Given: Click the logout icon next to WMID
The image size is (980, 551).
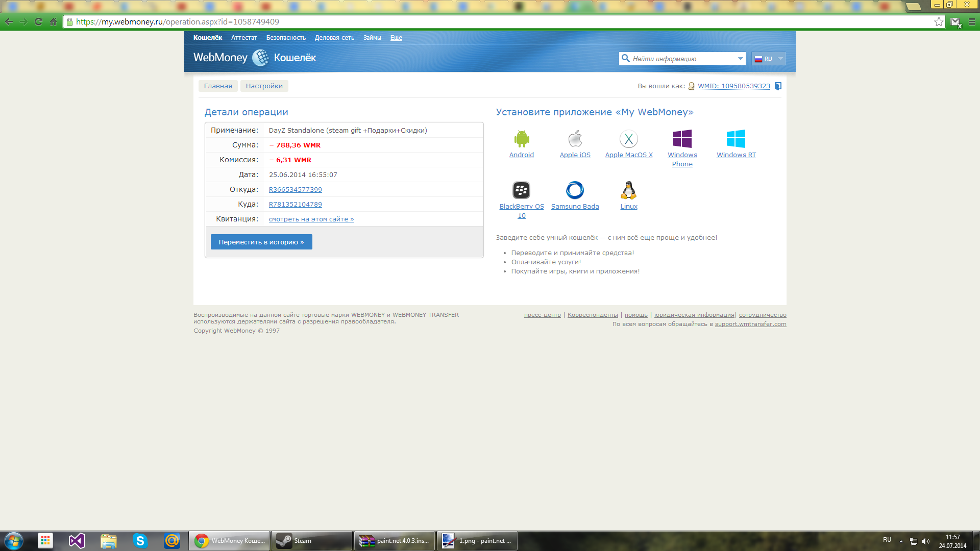Looking at the screenshot, I should pyautogui.click(x=778, y=86).
